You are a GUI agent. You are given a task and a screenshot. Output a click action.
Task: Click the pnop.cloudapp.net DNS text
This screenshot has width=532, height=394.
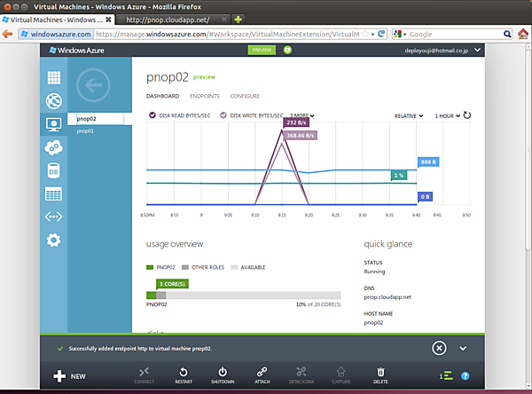387,297
